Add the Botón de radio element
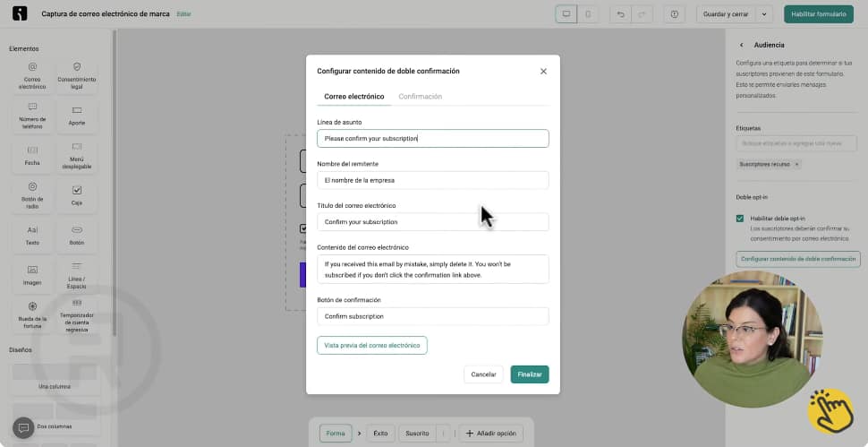 32,195
